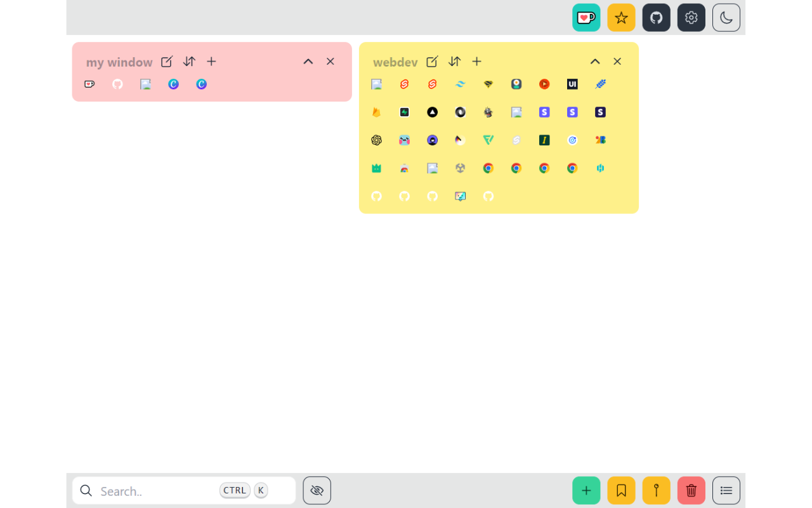Open the dark green italic 'I' tab in webdev
This screenshot has height=508, width=812.
(x=544, y=140)
